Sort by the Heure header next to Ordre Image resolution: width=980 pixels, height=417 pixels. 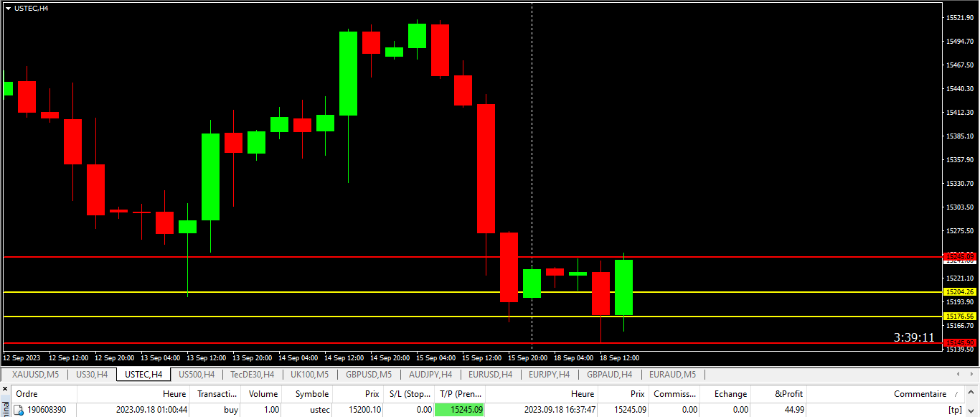[134, 394]
